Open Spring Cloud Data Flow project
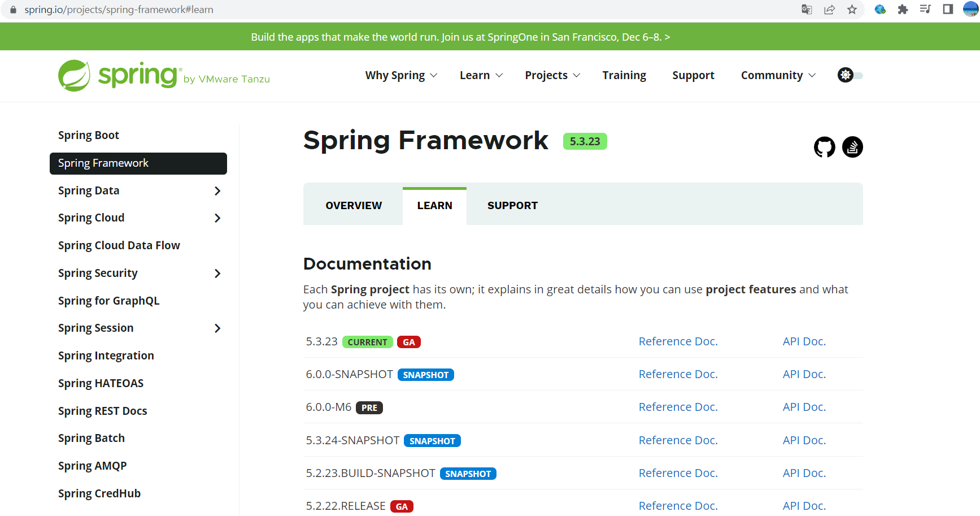 (119, 246)
